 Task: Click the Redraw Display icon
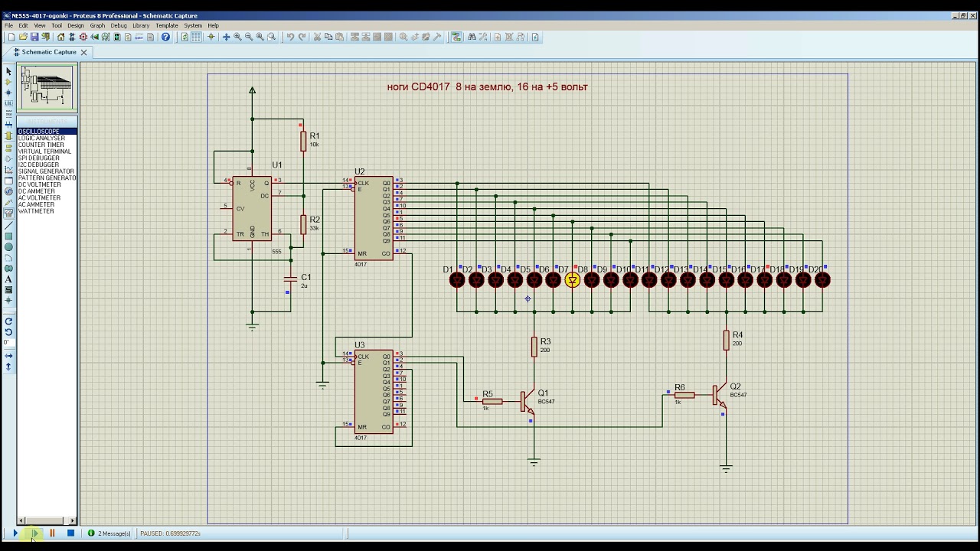[185, 37]
